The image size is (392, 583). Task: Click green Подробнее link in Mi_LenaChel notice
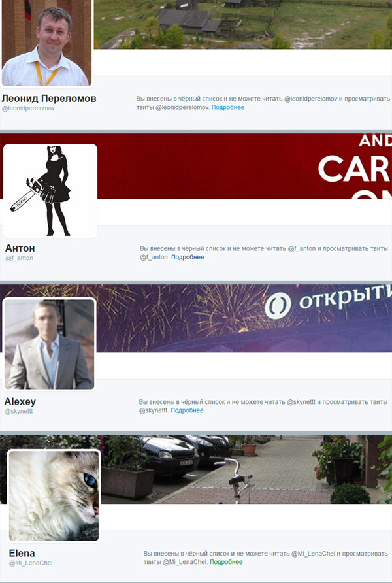tap(226, 562)
